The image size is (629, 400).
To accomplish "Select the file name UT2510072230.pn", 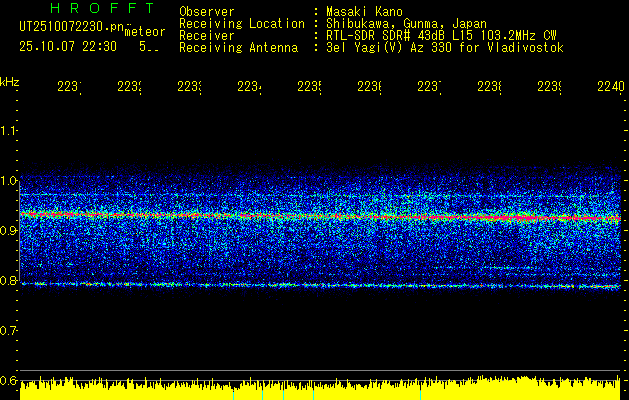I will [x=72, y=27].
